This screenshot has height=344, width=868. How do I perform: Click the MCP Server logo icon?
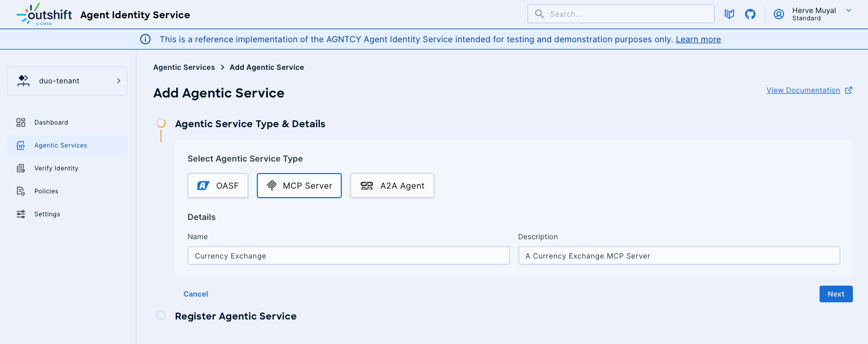pos(271,186)
